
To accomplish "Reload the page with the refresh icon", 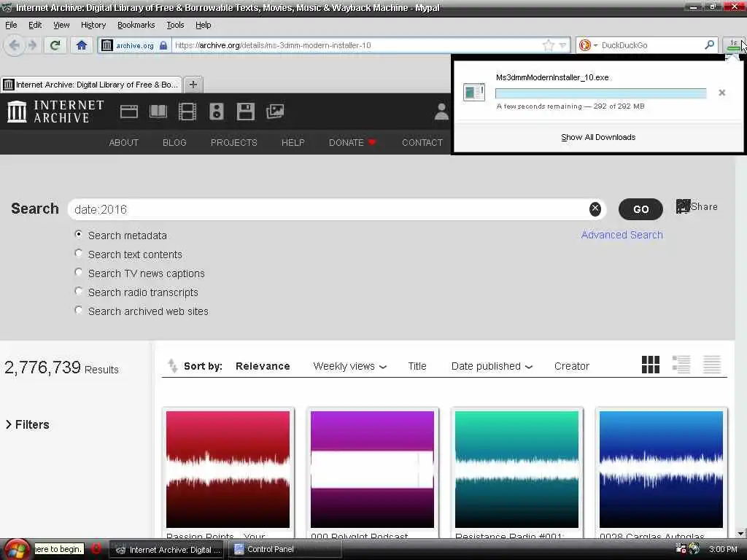I will coord(55,45).
